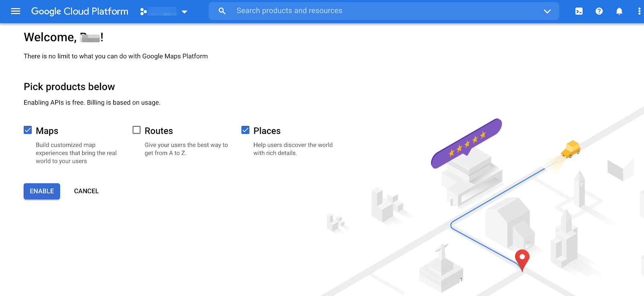Click the 'Enabling APIs is free' text
The height and width of the screenshot is (296, 644).
[x=92, y=103]
